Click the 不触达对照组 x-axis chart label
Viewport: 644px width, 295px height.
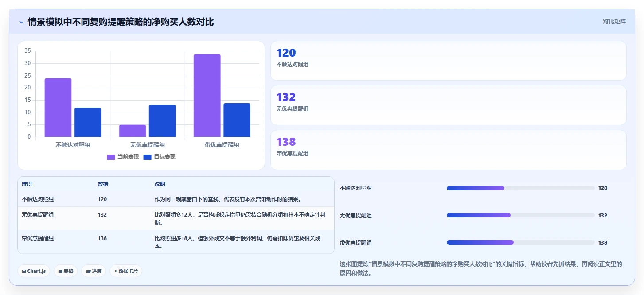pyautogui.click(x=73, y=145)
